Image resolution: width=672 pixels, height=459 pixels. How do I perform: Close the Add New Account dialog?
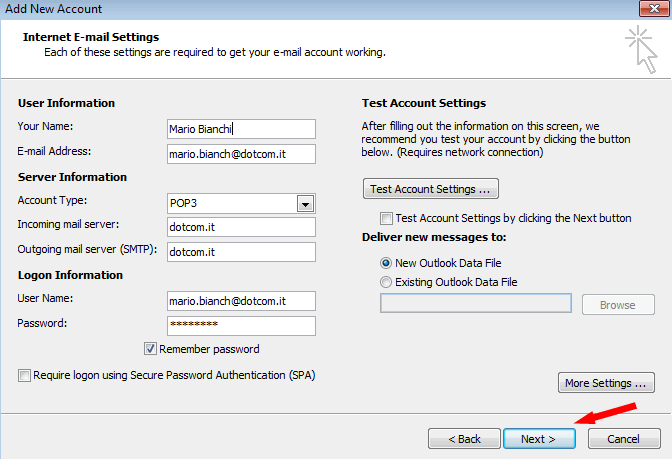(654, 8)
